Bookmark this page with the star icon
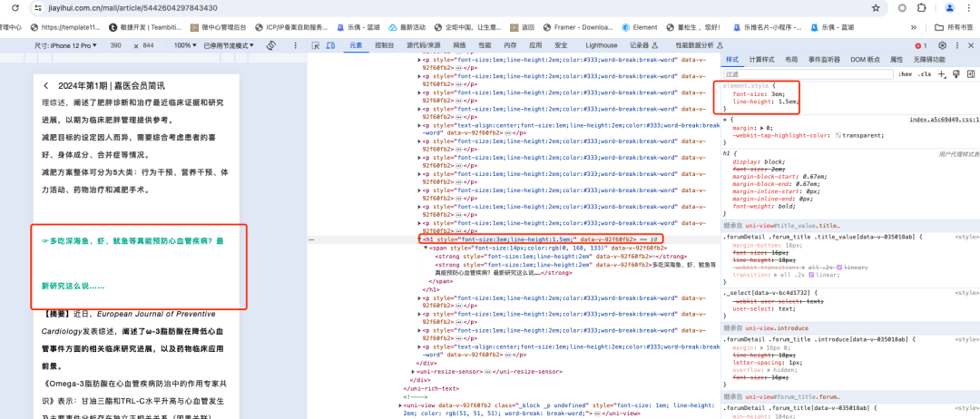 click(x=876, y=8)
